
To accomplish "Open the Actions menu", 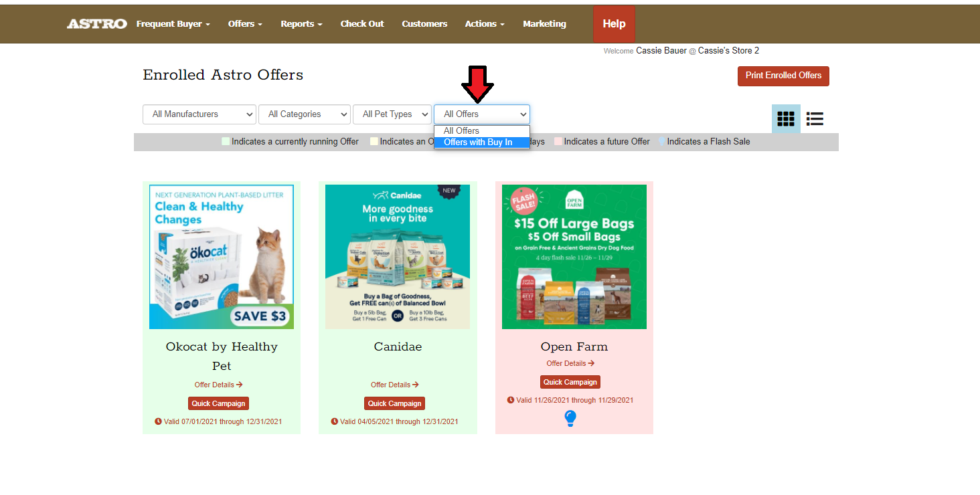I will 485,23.
